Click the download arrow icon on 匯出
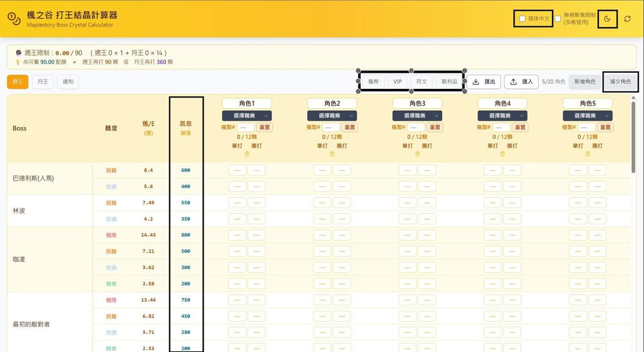 [476, 82]
